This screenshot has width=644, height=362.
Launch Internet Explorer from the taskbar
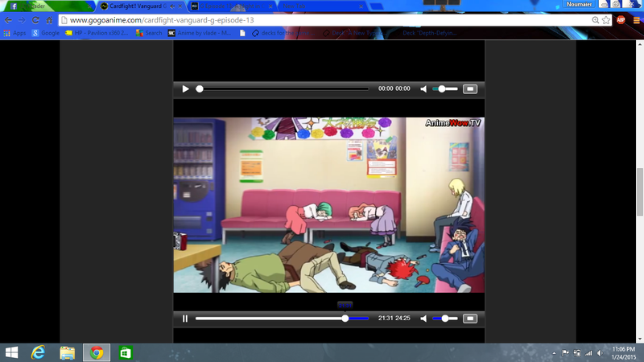pyautogui.click(x=38, y=352)
